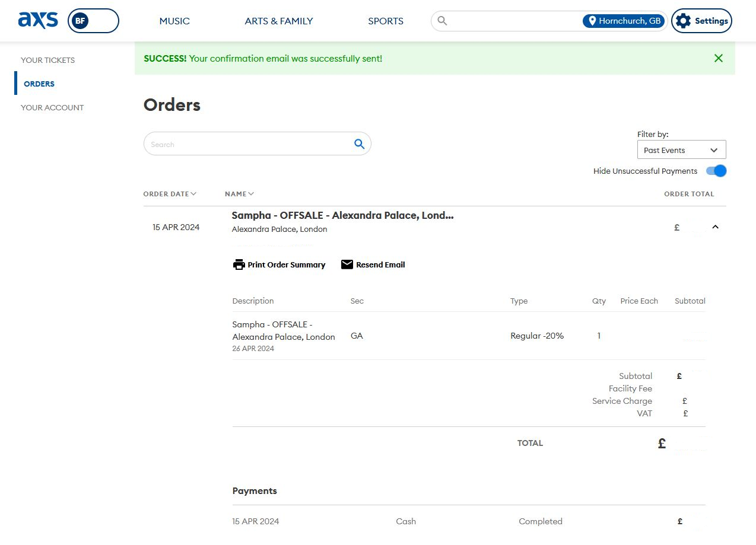Viewport: 756px width, 545px height.
Task: Click the 15 APR 2024 order date
Action: coord(176,227)
